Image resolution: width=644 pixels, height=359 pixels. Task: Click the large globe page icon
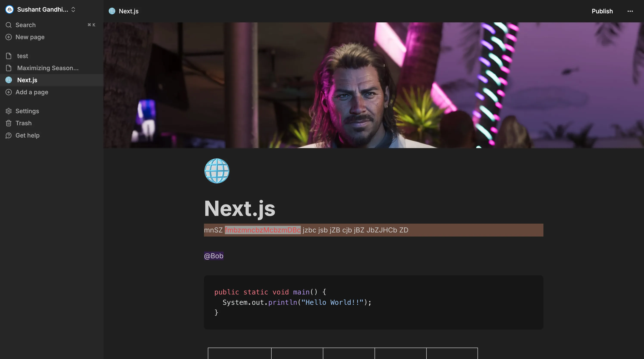tap(216, 171)
